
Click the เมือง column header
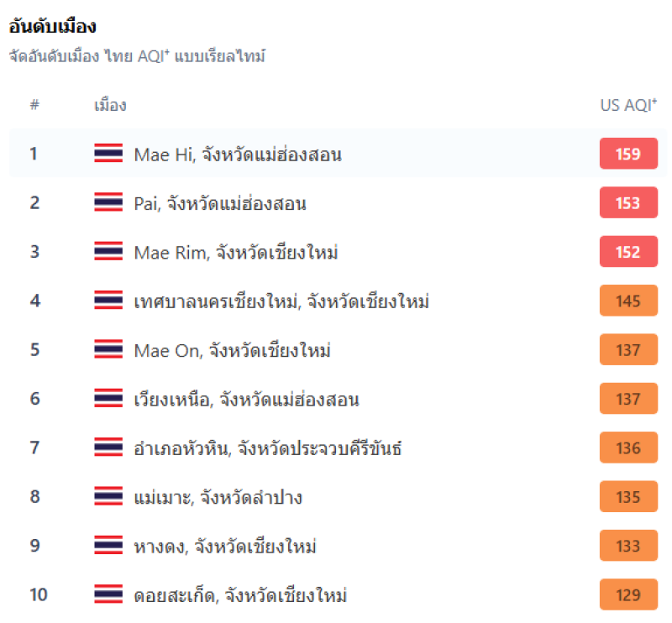(110, 105)
